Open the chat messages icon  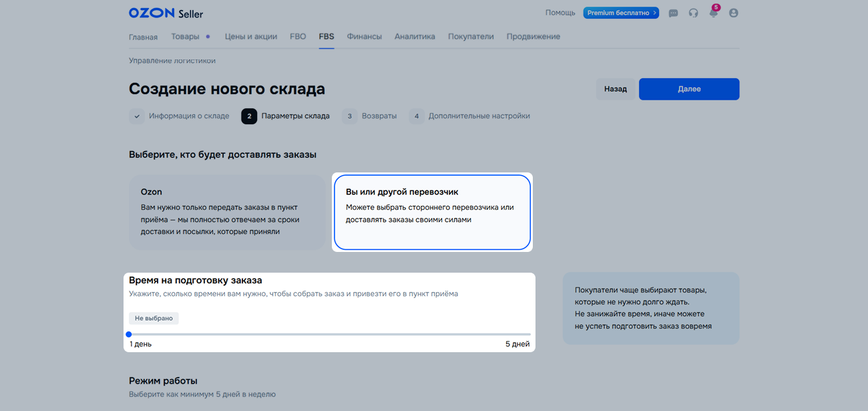(673, 13)
